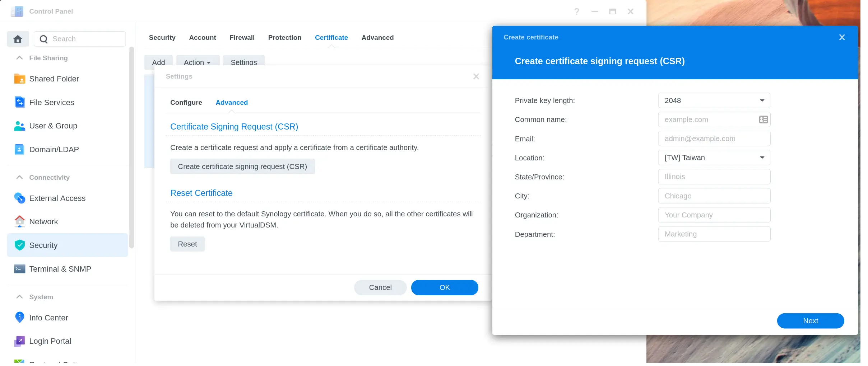Click the Email input field
The width and height of the screenshot is (868, 366).
click(714, 139)
